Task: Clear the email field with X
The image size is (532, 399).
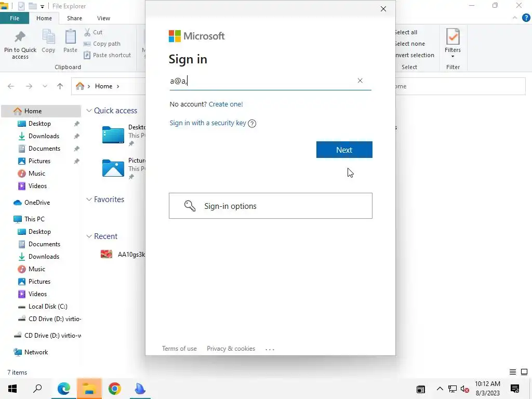Action: point(360,81)
